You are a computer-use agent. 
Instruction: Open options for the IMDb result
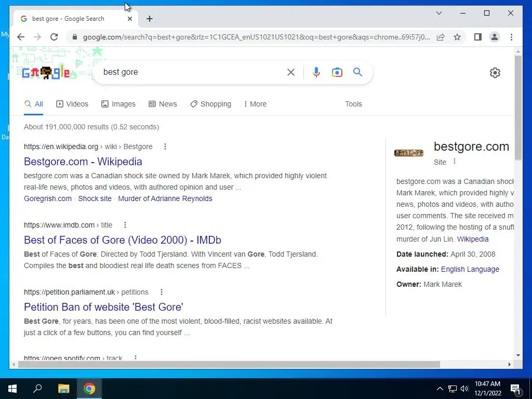[x=125, y=225]
